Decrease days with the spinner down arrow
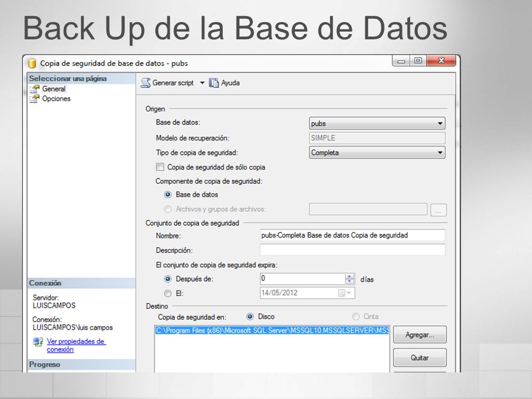 (350, 282)
